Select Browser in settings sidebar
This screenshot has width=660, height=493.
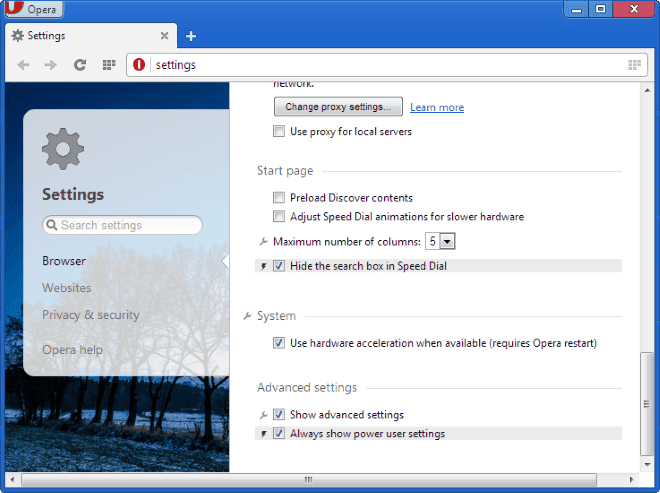[64, 261]
